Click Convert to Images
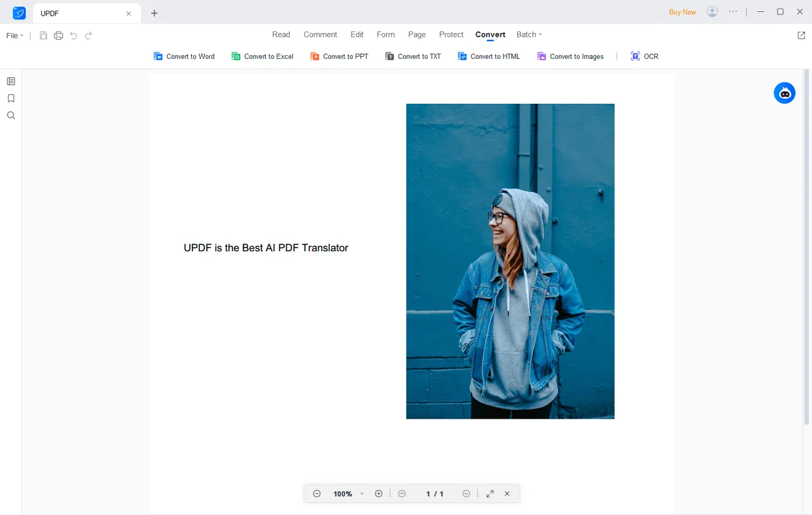The width and height of the screenshot is (812, 515). click(x=570, y=56)
